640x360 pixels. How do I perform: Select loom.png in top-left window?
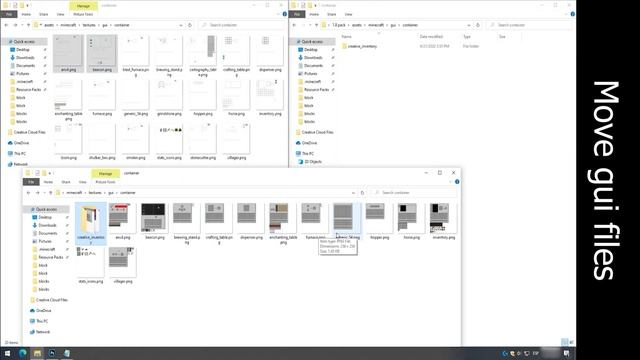pyautogui.click(x=69, y=142)
